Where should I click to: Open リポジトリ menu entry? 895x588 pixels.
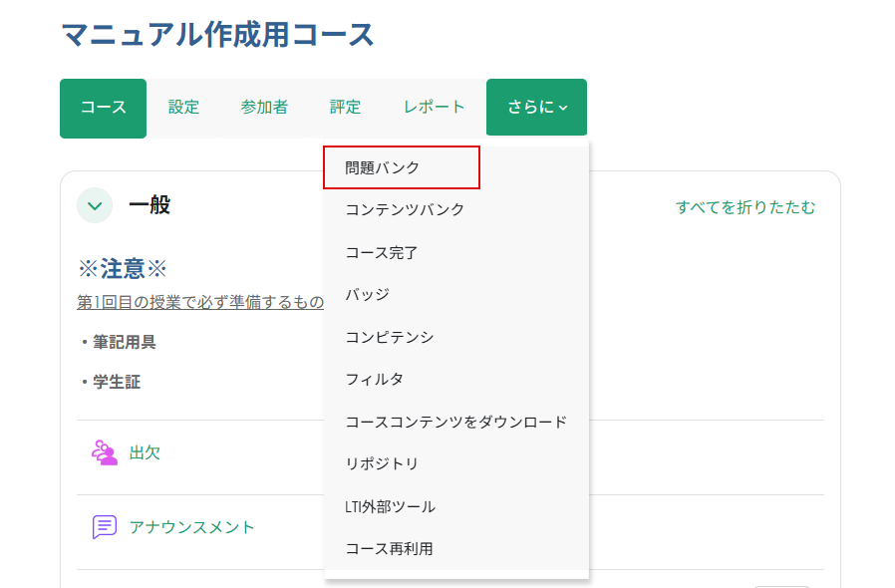(382, 464)
